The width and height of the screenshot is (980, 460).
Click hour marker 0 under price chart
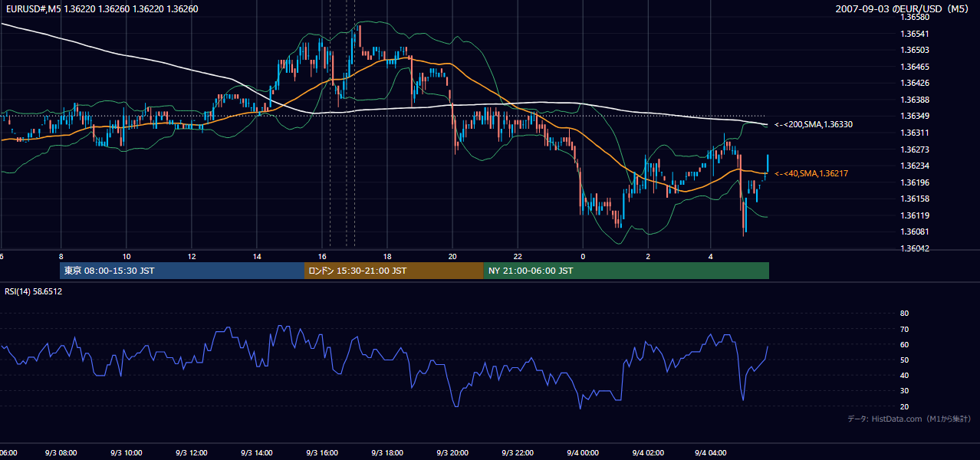point(583,256)
